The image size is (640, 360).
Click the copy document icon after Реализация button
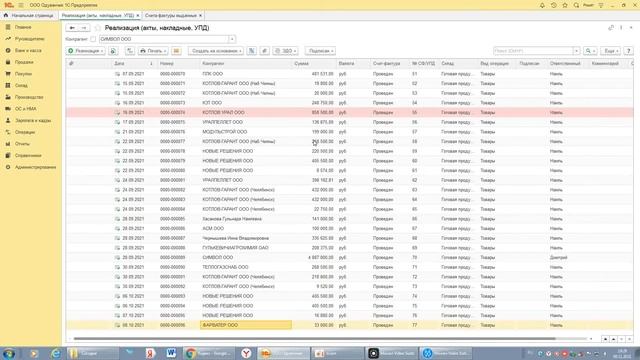click(x=113, y=51)
